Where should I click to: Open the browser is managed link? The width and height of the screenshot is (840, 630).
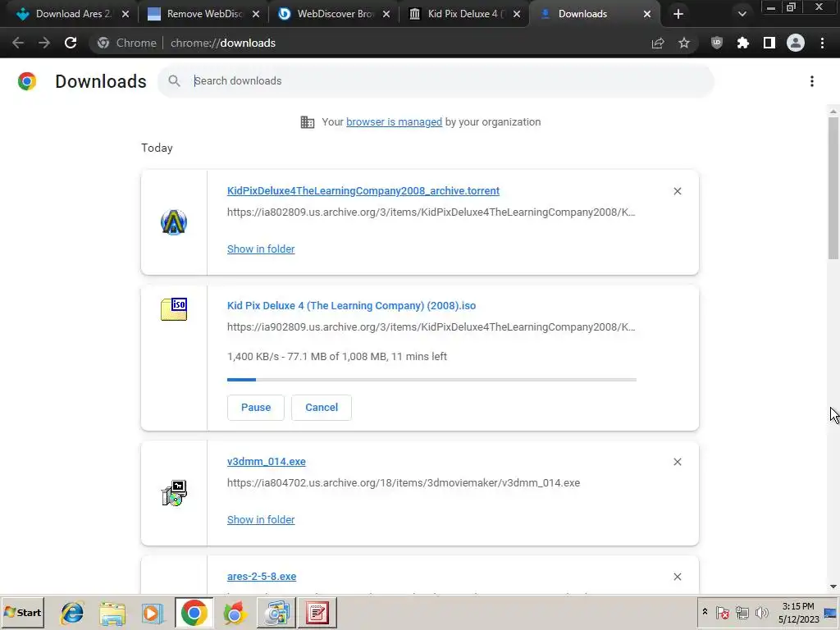click(395, 122)
